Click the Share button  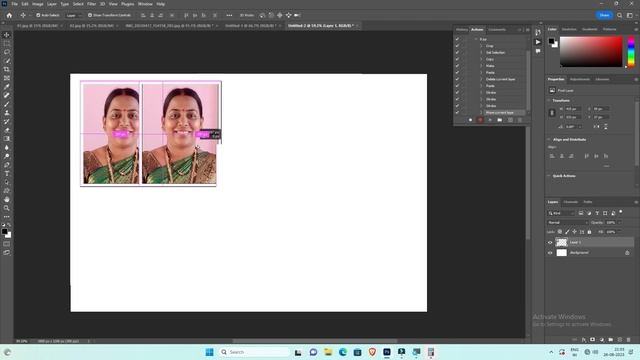click(x=604, y=15)
